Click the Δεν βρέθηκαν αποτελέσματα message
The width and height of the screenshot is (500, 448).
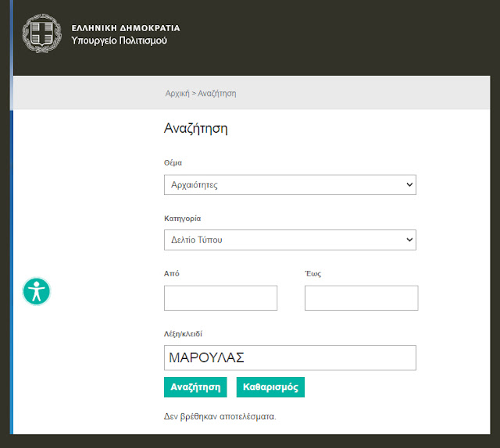[x=220, y=416]
